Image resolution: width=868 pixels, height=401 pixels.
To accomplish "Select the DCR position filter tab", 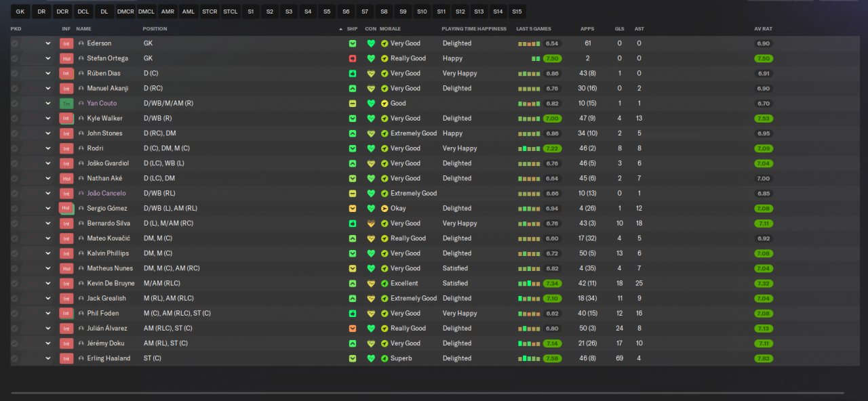I will click(62, 12).
